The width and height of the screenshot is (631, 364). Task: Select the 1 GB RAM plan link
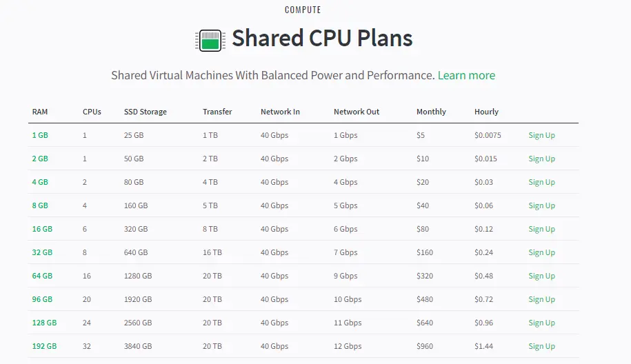40,135
